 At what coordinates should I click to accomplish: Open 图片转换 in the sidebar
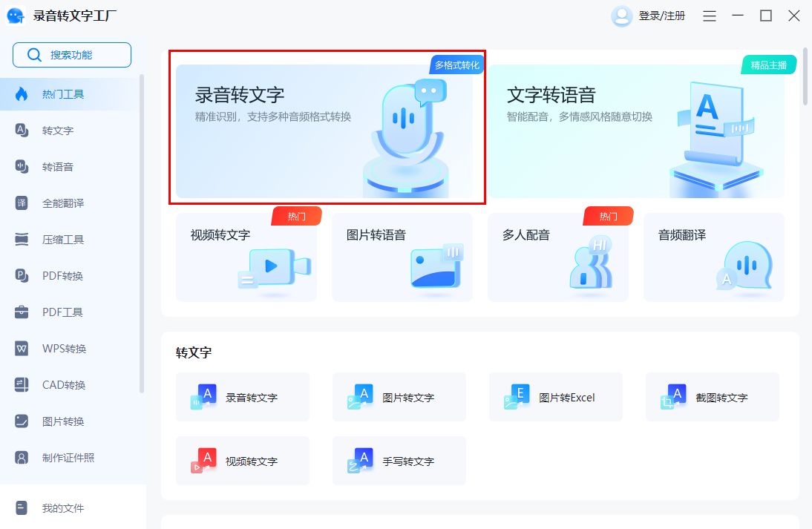71,421
